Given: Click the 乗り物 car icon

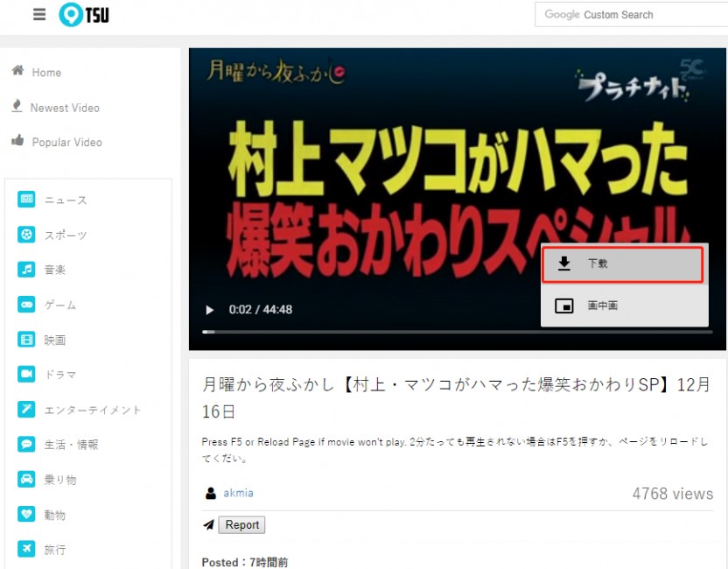Looking at the screenshot, I should tap(26, 479).
